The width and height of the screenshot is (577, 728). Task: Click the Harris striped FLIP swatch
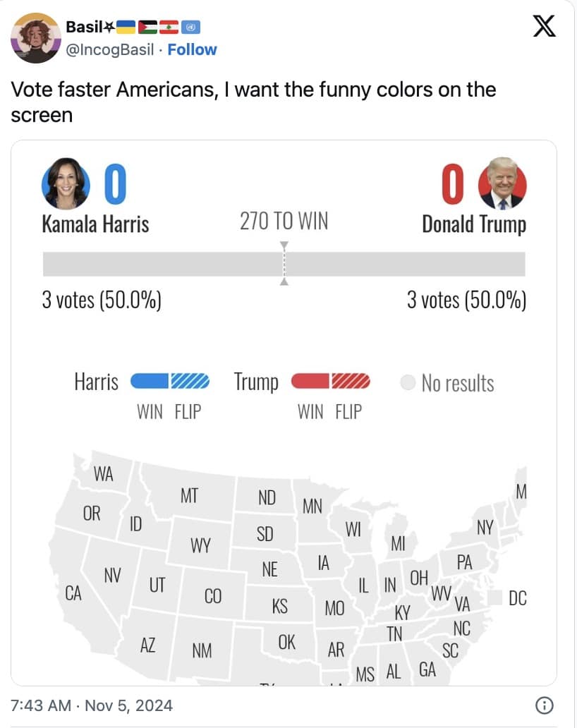[190, 382]
